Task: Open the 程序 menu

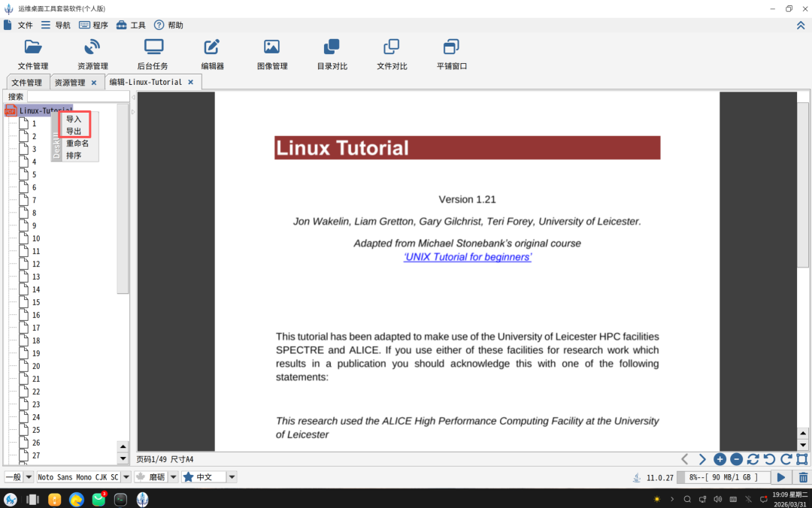Action: 94,26
